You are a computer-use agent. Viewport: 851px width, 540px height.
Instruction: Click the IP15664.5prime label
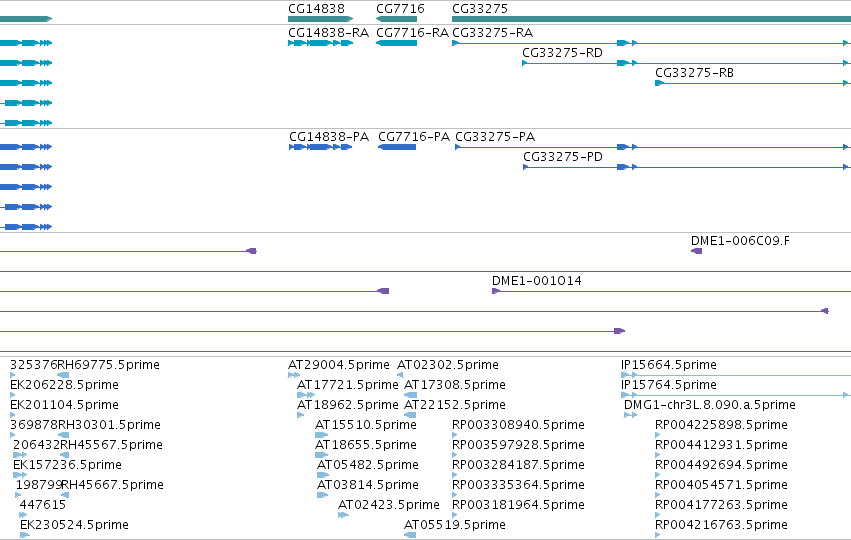click(x=669, y=365)
